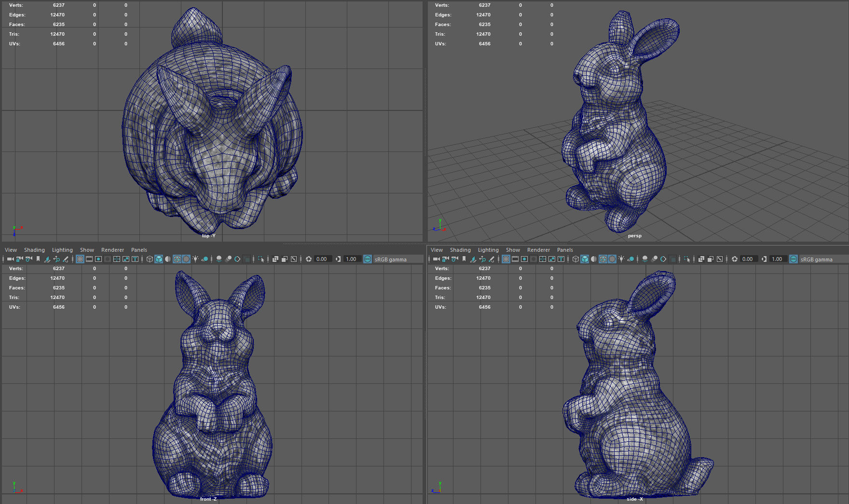Toggle Textured display in front panel toolbar
Viewport: 849px width, 504px height.
click(x=186, y=259)
